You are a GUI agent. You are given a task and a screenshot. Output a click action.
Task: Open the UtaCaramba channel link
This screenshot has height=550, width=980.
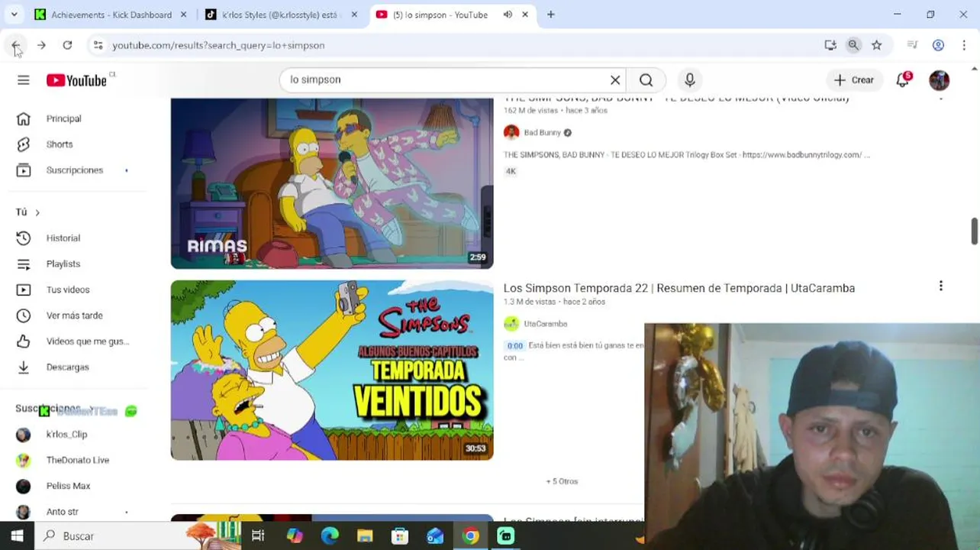(545, 324)
